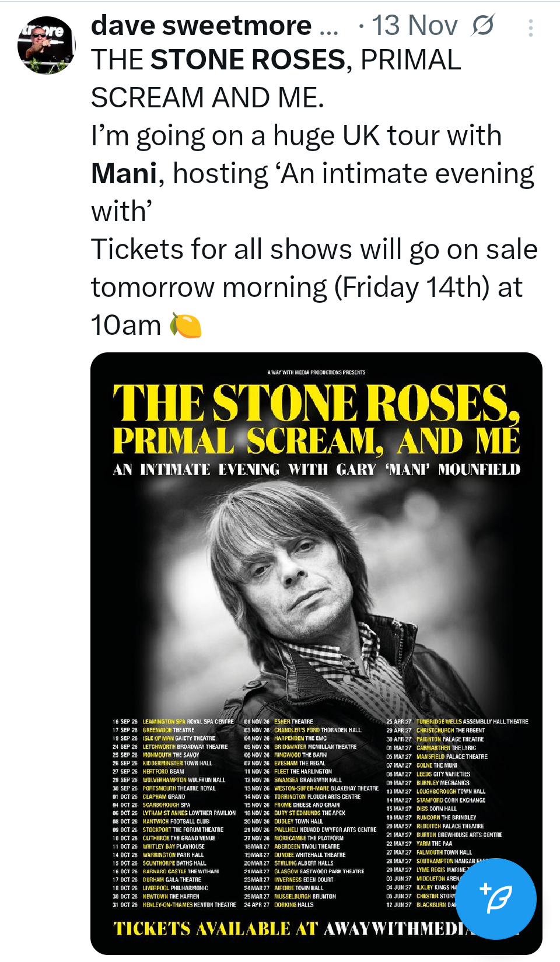The height and width of the screenshot is (962, 560).
Task: Tap the bold "STONE ROSES" text in tweet
Action: (248, 60)
